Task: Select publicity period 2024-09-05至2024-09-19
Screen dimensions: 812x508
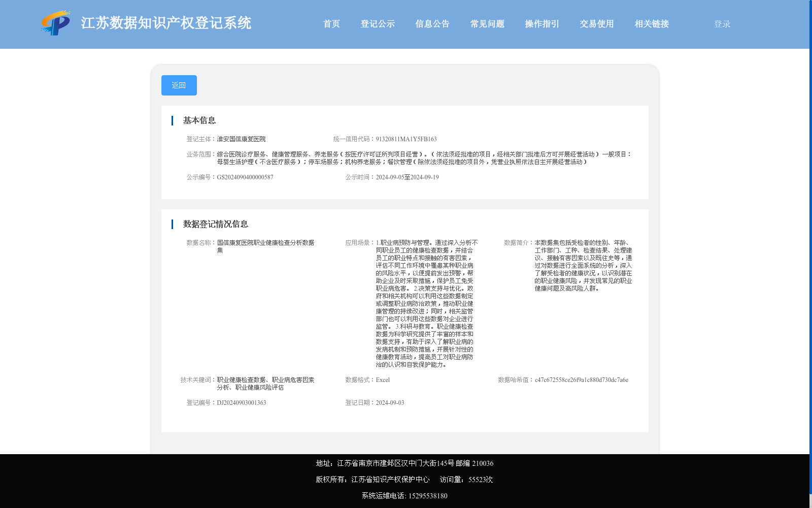Action: (x=407, y=177)
